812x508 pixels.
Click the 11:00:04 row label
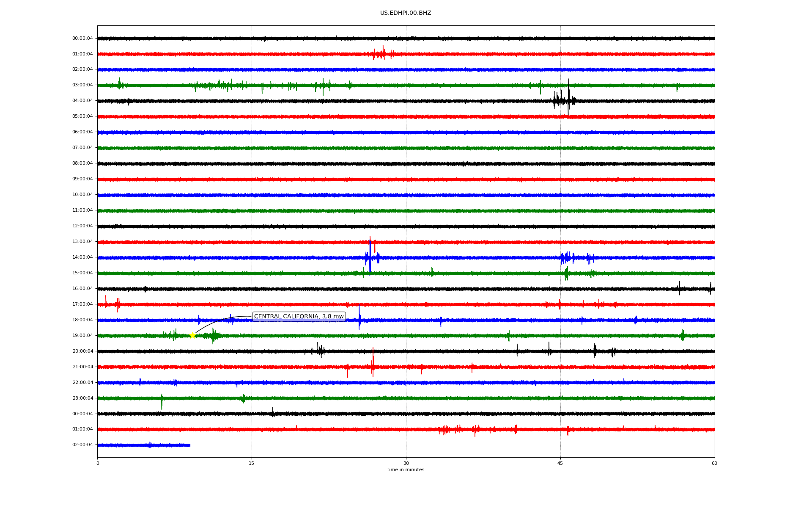tap(82, 210)
